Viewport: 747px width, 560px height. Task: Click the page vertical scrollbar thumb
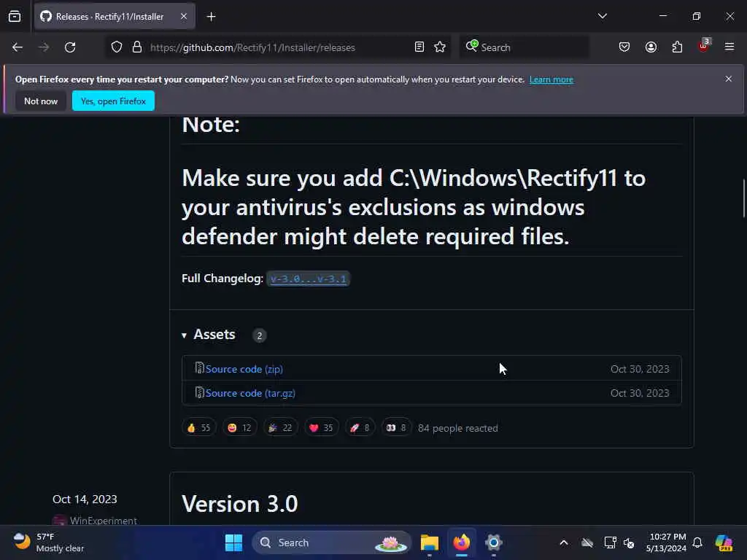743,198
